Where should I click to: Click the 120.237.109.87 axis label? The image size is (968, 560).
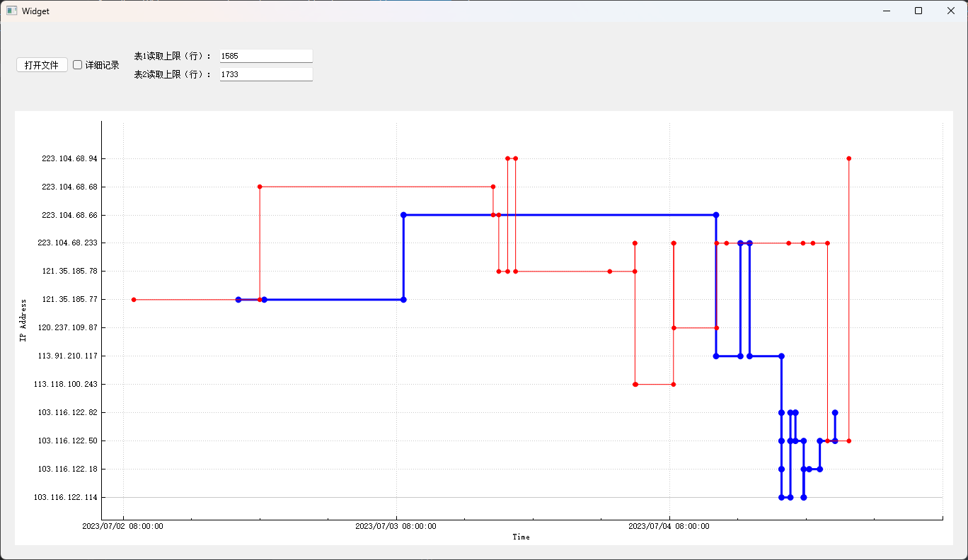pos(67,328)
